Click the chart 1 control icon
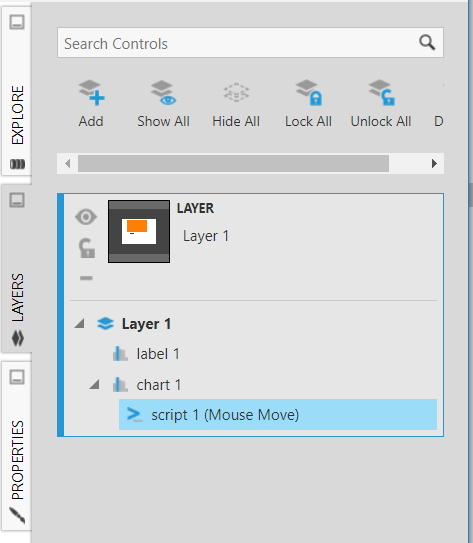 coord(120,385)
